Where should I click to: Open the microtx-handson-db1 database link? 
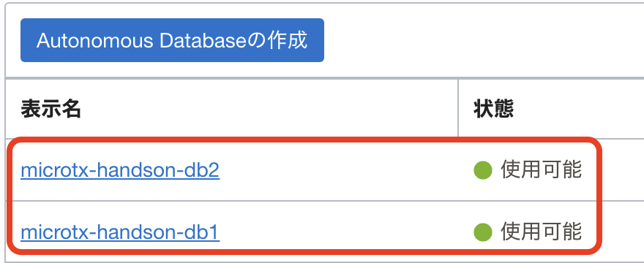(x=120, y=232)
